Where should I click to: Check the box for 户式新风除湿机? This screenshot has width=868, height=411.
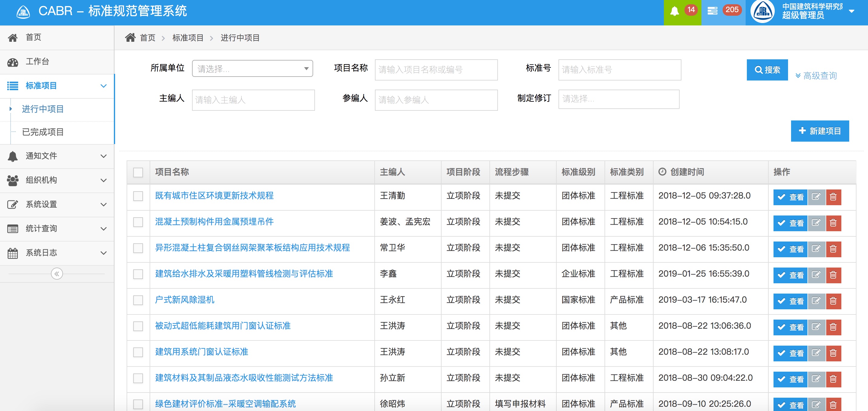[x=138, y=300]
